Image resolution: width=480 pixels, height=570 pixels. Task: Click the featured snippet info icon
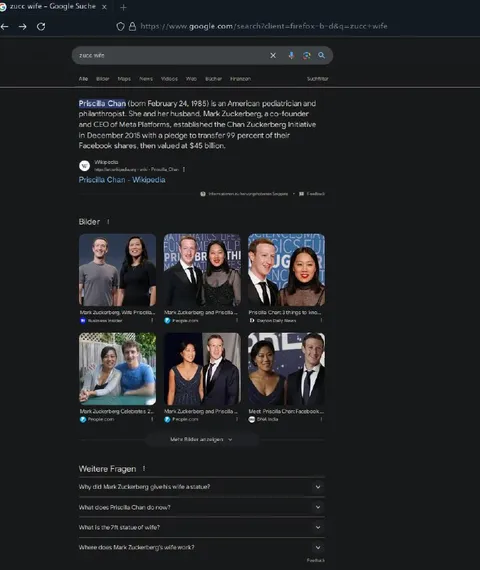203,194
